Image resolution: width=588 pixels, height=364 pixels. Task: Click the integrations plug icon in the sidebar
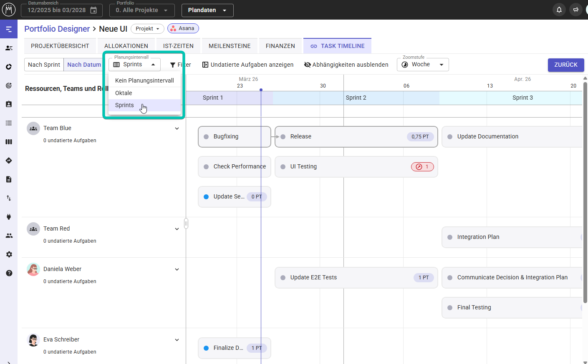[9, 216]
